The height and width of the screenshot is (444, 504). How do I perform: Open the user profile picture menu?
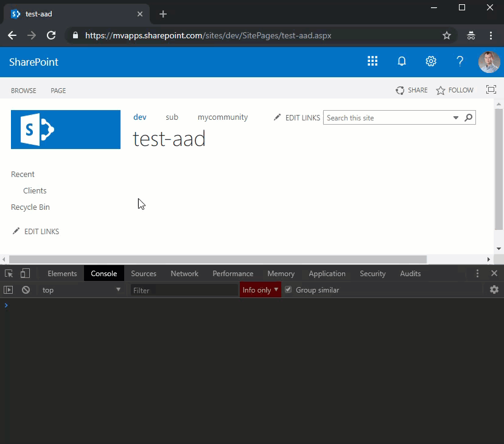(489, 62)
